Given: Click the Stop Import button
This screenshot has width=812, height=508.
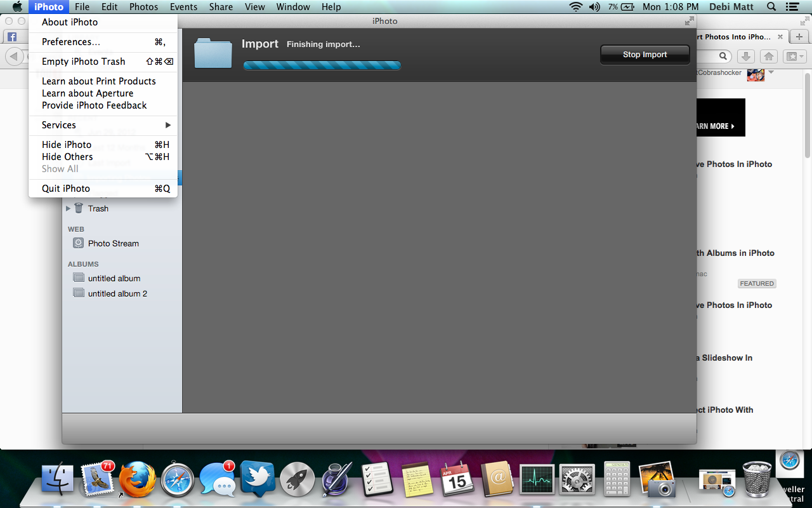Looking at the screenshot, I should point(645,55).
